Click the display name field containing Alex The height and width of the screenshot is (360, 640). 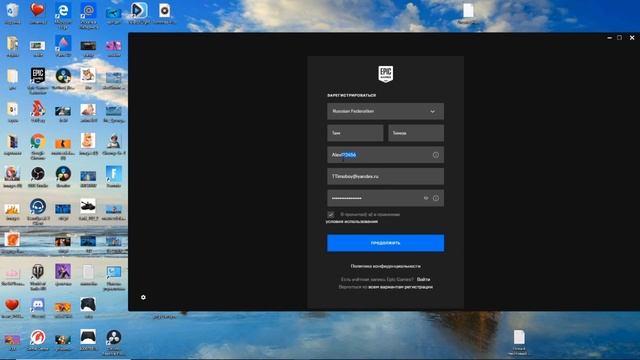point(385,155)
